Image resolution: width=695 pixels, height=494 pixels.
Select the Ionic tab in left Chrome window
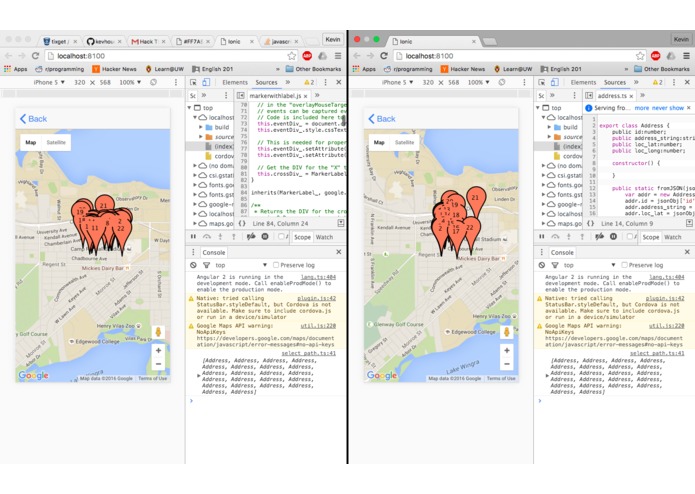point(237,41)
